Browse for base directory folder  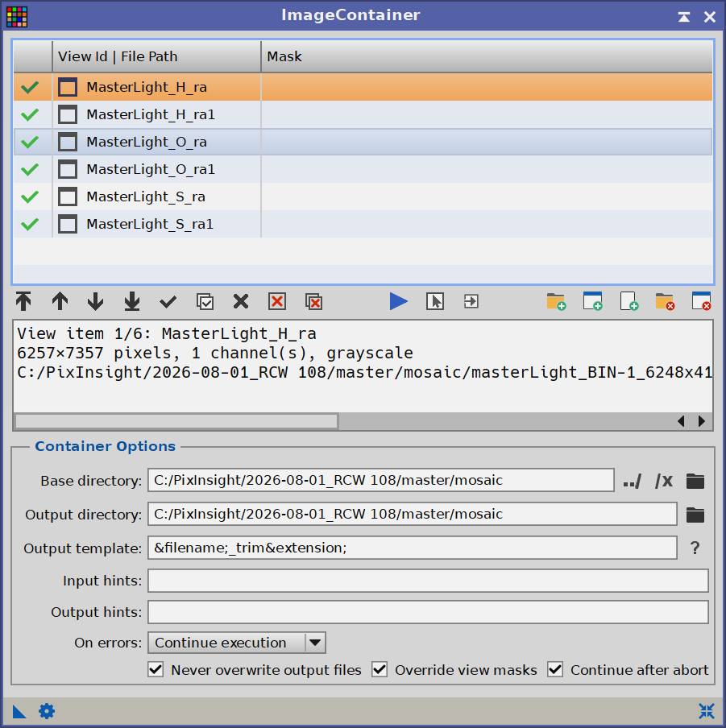[695, 481]
